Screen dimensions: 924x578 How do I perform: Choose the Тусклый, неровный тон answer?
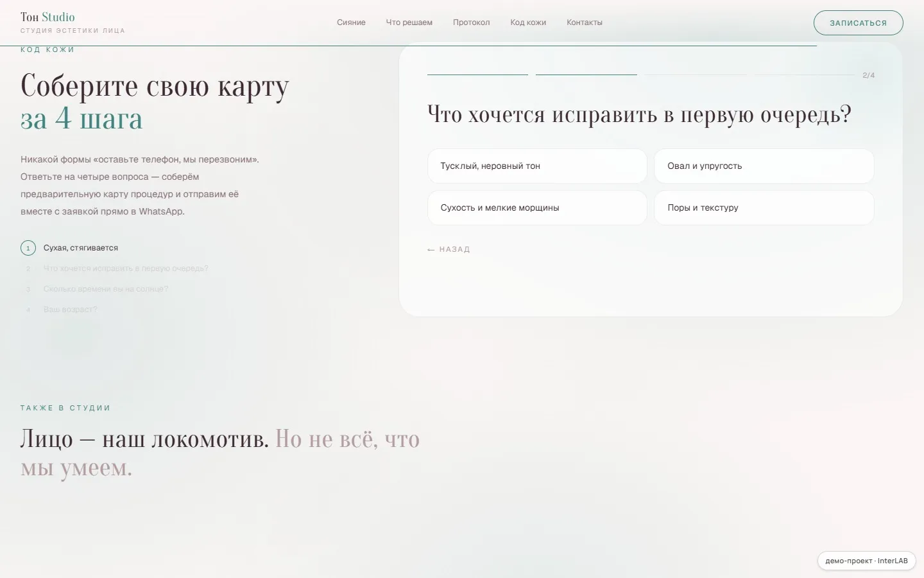(537, 166)
